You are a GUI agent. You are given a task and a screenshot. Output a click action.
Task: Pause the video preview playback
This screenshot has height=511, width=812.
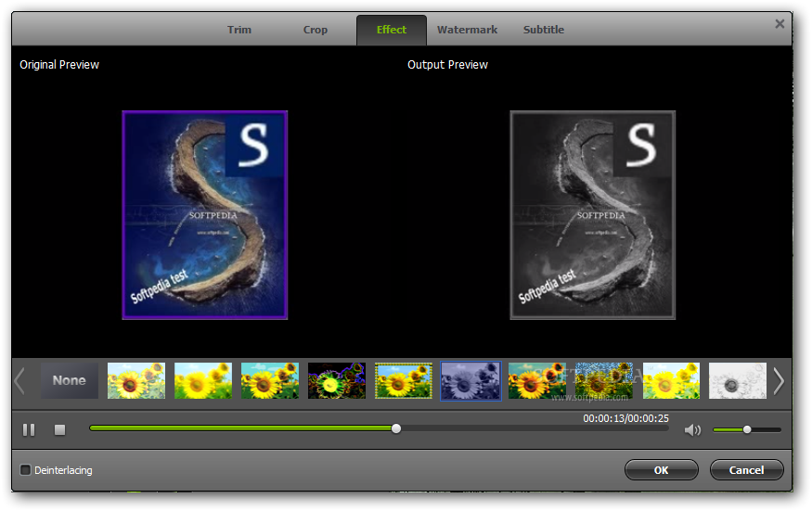pos(29,429)
